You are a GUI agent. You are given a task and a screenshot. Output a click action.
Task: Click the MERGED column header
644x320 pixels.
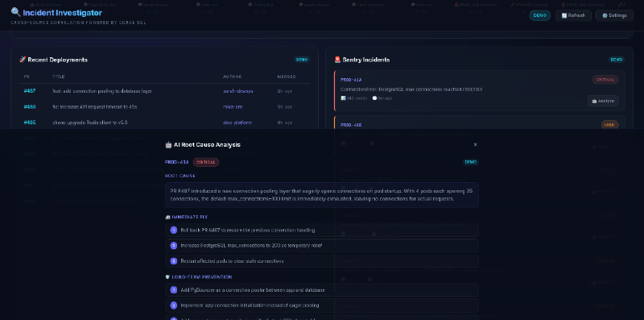coord(287,77)
